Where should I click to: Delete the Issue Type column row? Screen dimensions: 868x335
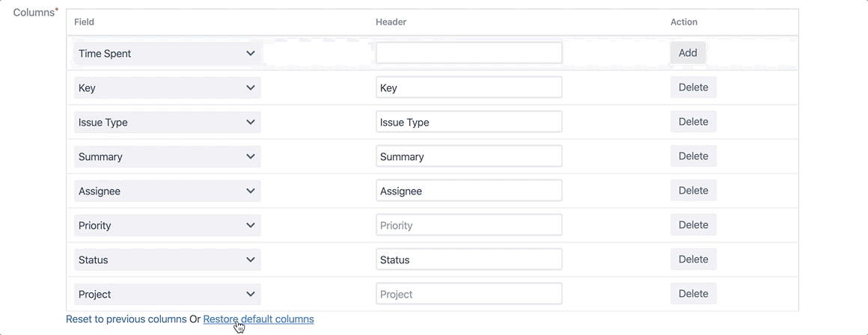tap(693, 122)
